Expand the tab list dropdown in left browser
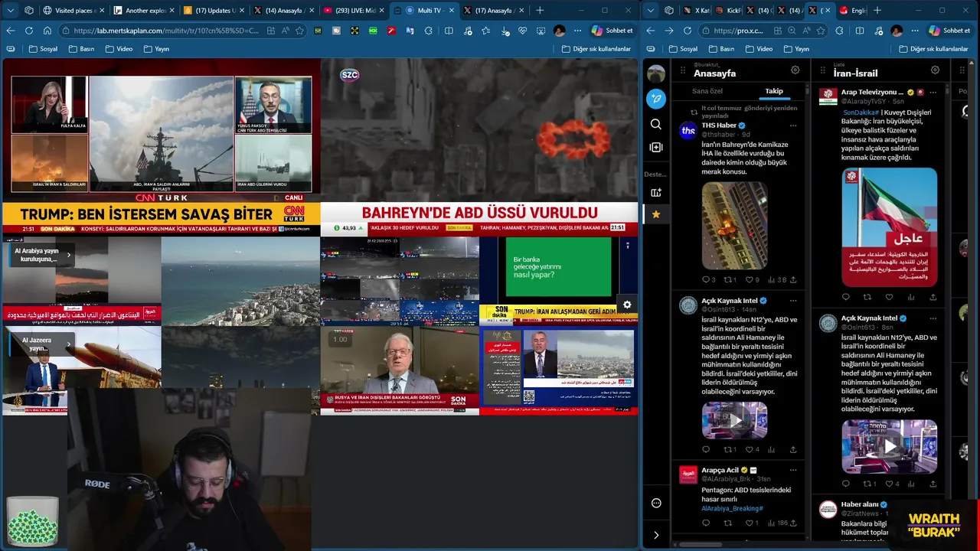Viewport: 980px width, 551px height. click(x=11, y=10)
